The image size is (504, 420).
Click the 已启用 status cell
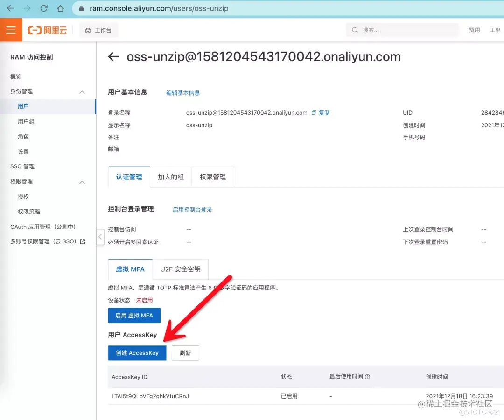(289, 396)
